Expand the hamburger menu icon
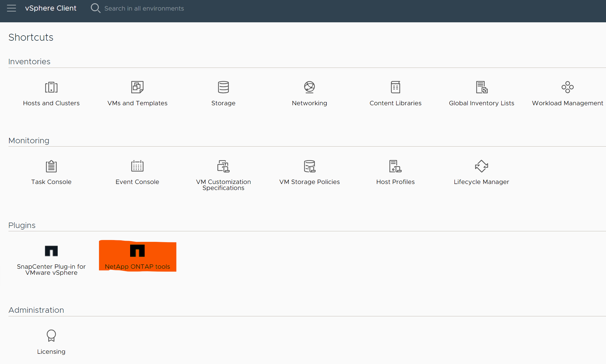This screenshot has height=364, width=606. tap(12, 8)
